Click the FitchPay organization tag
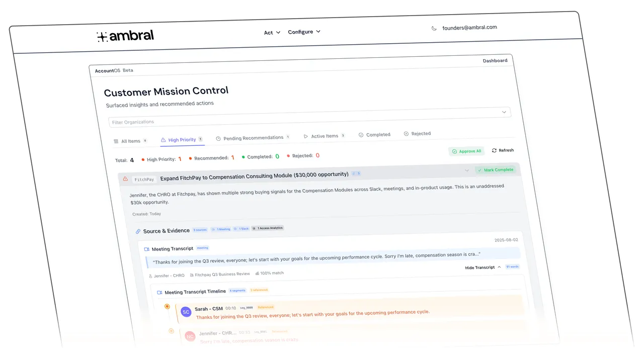Viewport: 644px width, 348px height. coord(144,180)
